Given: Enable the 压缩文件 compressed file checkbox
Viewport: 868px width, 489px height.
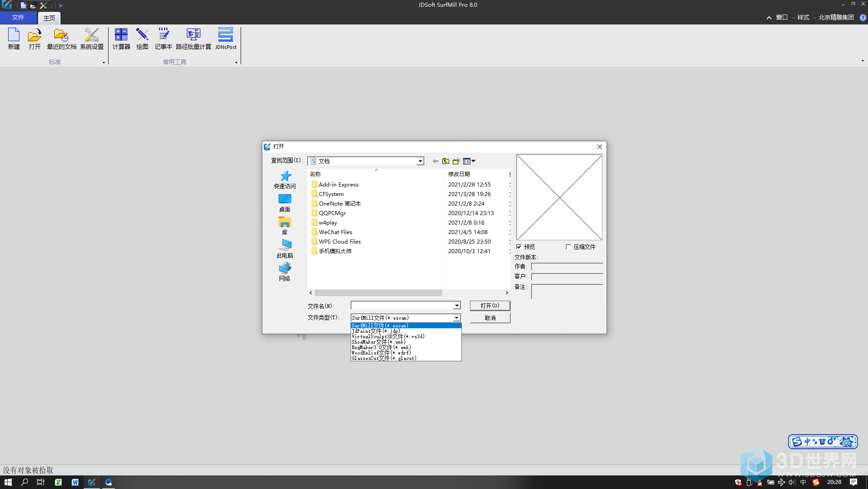Looking at the screenshot, I should [569, 247].
